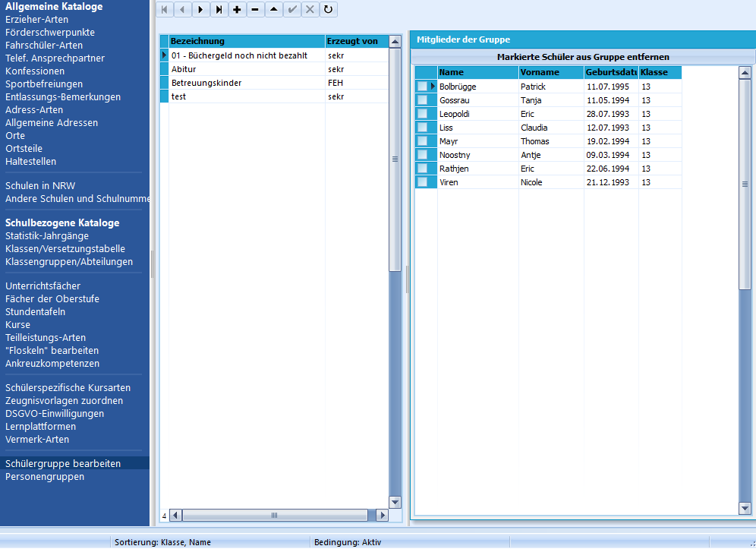Delete record with minus icon

255,9
